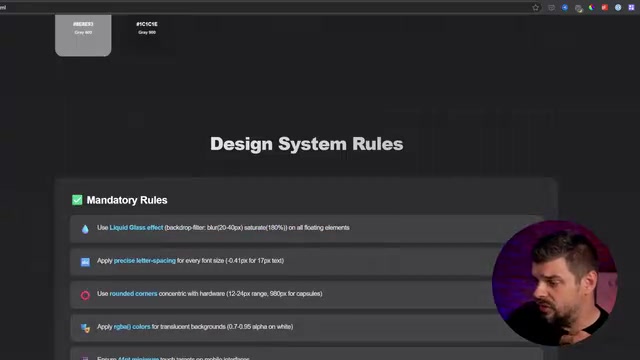640x360 pixels.
Task: Click the water droplet icon on Liquid Glass rule
Action: pyautogui.click(x=85, y=229)
